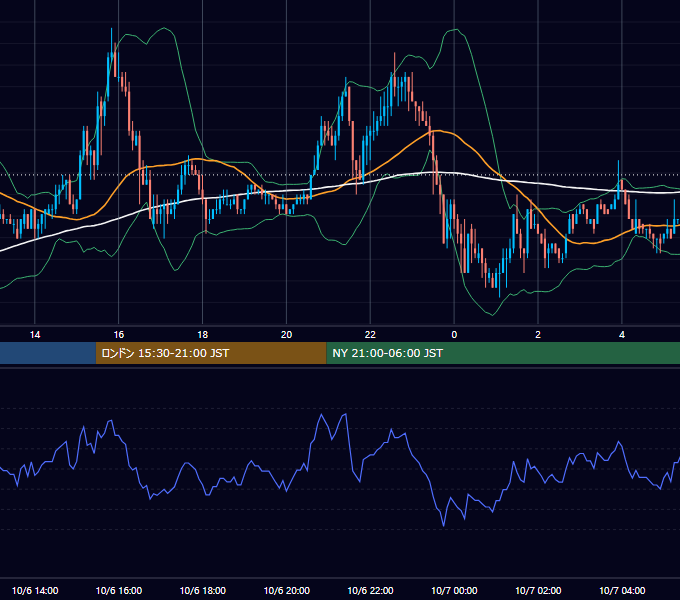Click hour label 20 on upper axis

(286, 335)
